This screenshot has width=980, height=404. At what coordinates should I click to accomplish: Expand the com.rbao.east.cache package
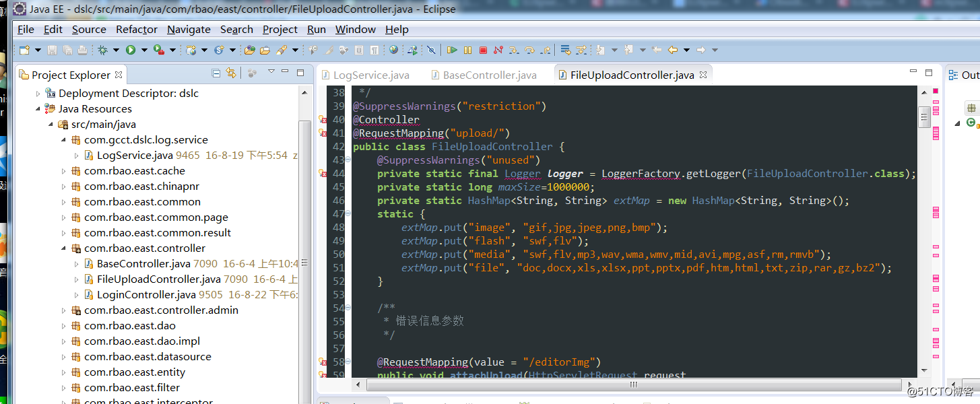pyautogui.click(x=64, y=171)
